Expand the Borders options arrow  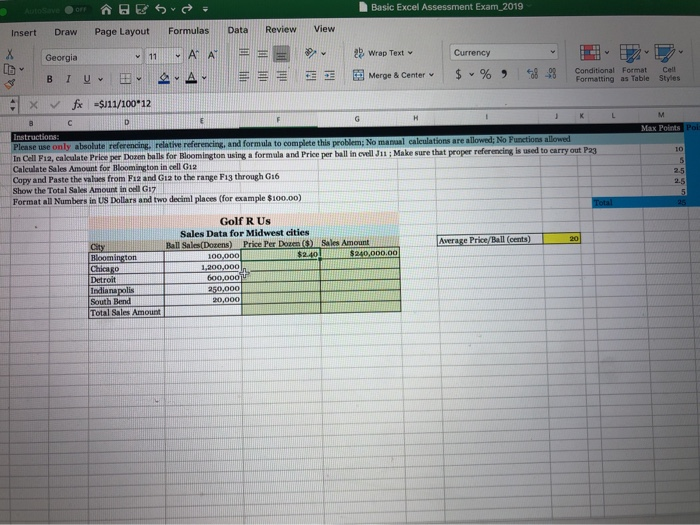[139, 79]
